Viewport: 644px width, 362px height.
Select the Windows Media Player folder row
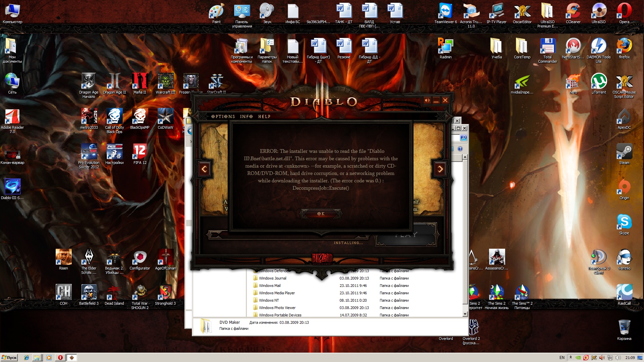330,293
